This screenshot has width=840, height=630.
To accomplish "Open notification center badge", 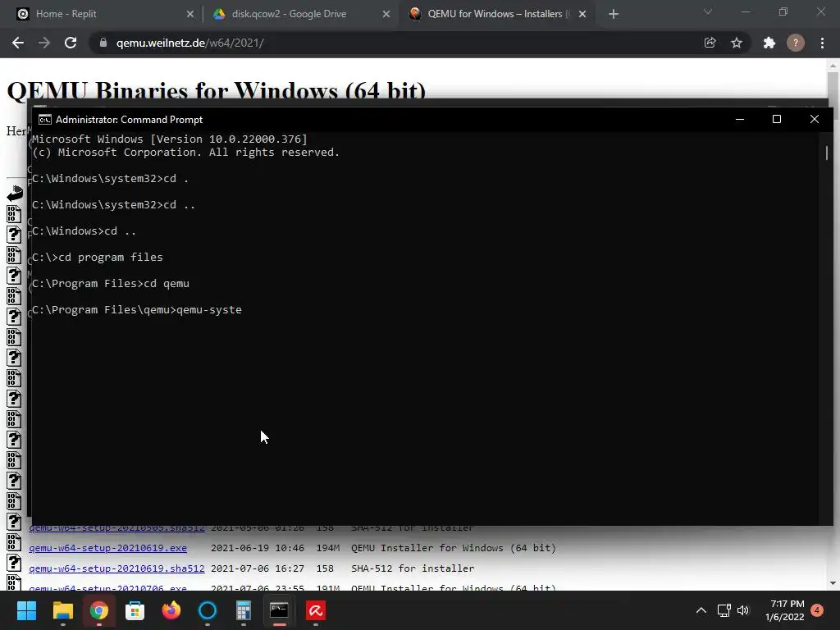I will pos(817,610).
